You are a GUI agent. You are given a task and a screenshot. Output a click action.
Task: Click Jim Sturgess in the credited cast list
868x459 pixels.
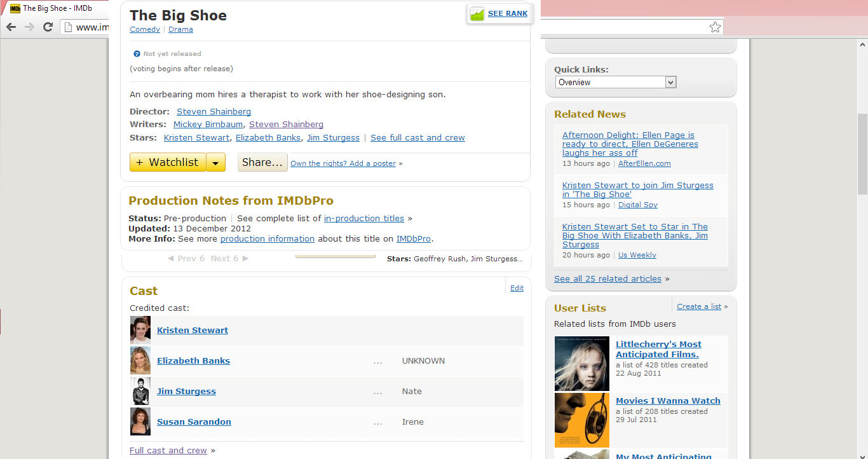[187, 392]
